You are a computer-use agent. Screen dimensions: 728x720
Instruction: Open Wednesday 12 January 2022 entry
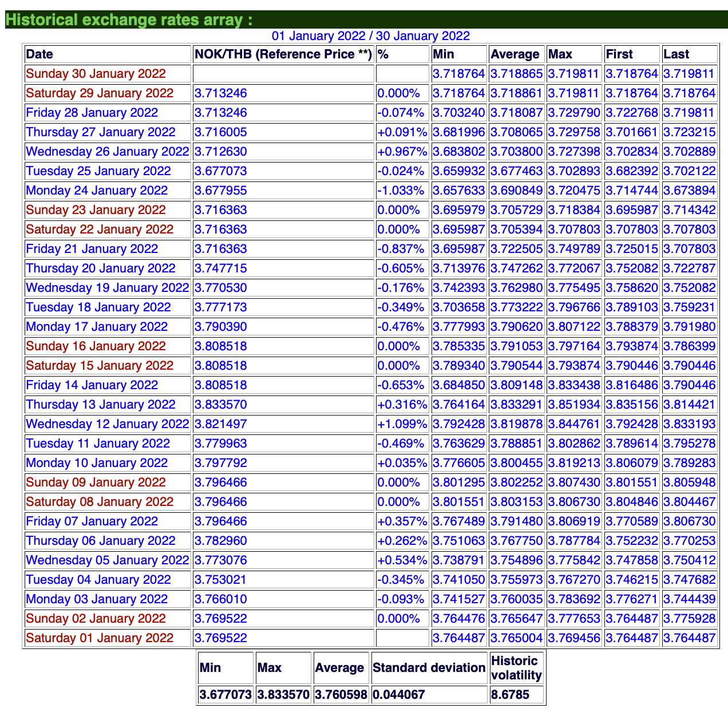[107, 424]
